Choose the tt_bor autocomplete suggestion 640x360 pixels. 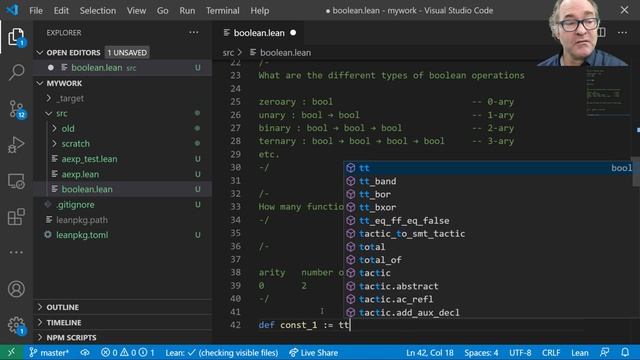click(488, 194)
